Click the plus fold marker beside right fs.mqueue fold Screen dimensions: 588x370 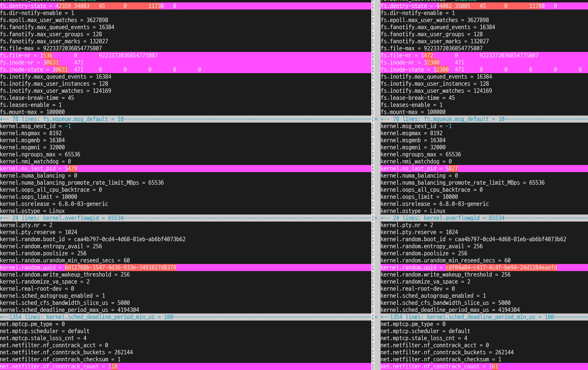pos(376,119)
